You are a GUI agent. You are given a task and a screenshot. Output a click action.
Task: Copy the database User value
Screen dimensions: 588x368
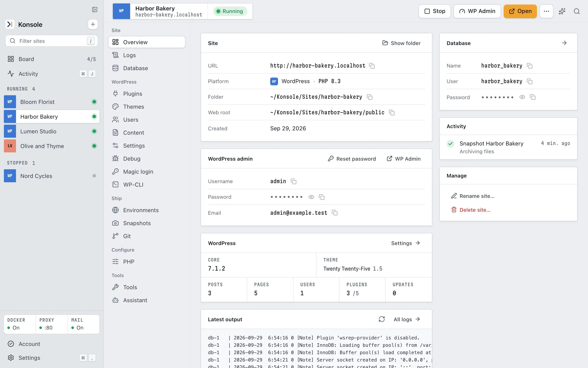(530, 81)
